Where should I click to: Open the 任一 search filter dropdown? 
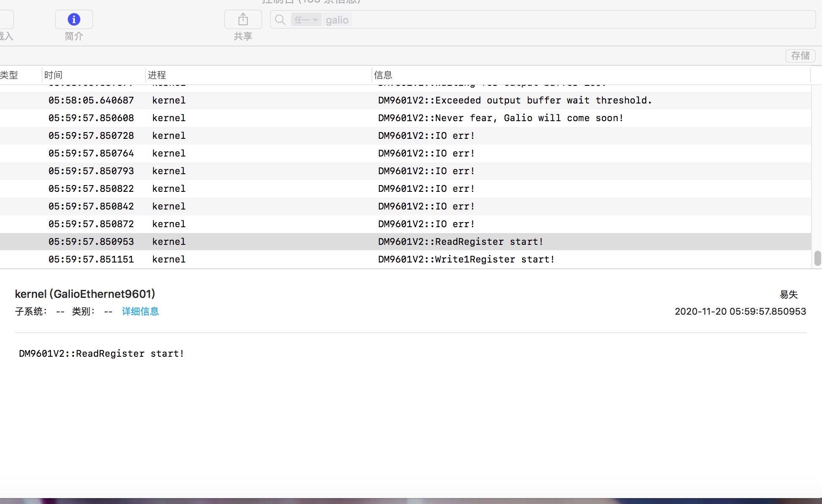click(x=306, y=20)
